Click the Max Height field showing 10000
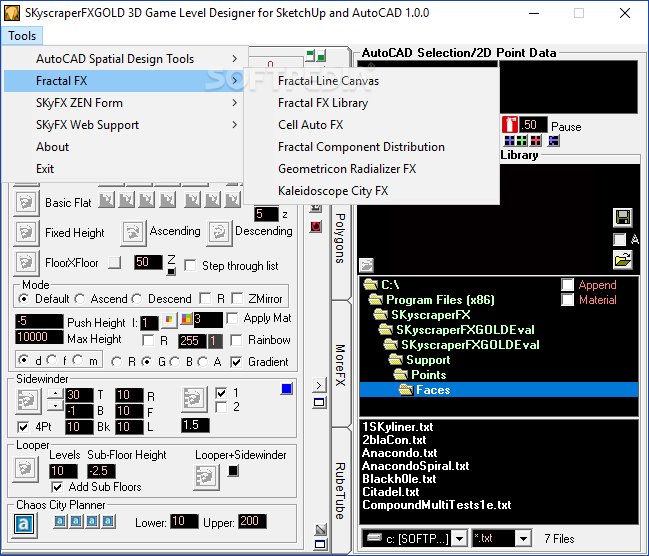 pos(39,337)
